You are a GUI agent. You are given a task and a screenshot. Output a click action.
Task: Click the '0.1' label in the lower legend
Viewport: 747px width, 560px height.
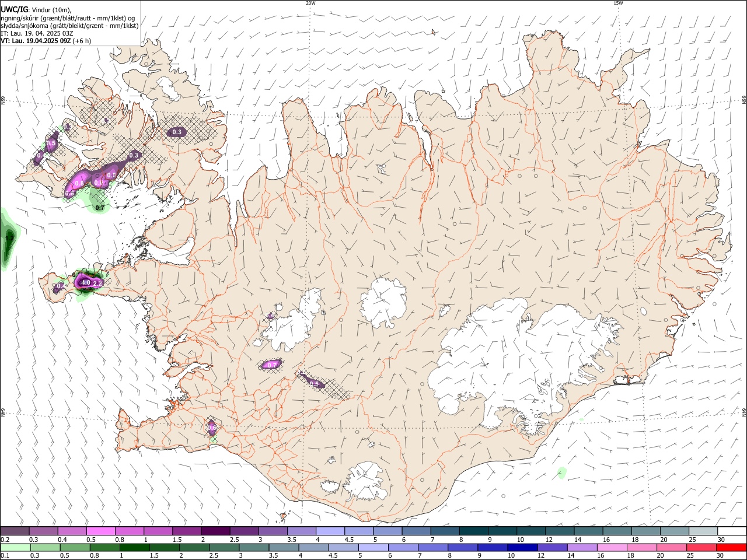pos(5,556)
